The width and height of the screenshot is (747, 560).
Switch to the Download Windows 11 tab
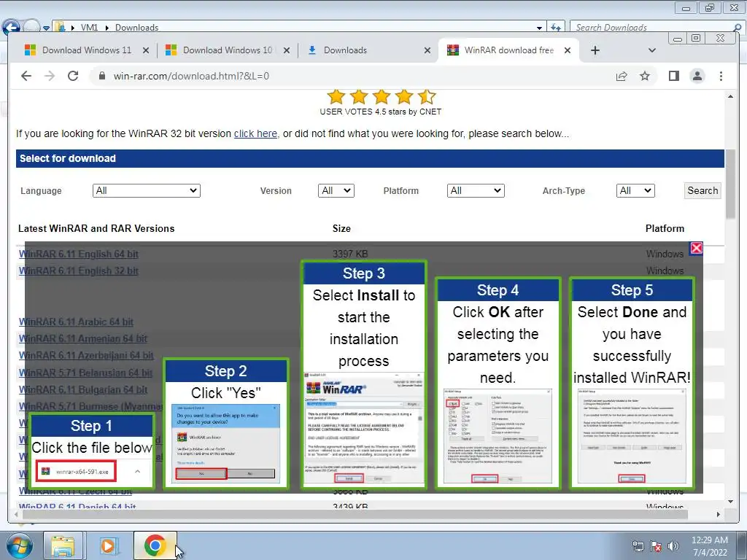(x=87, y=50)
